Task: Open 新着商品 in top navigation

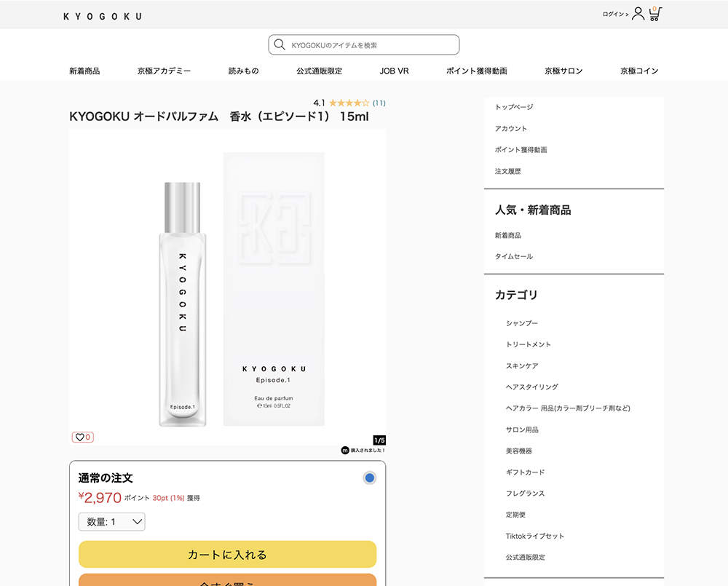Action: click(x=84, y=71)
